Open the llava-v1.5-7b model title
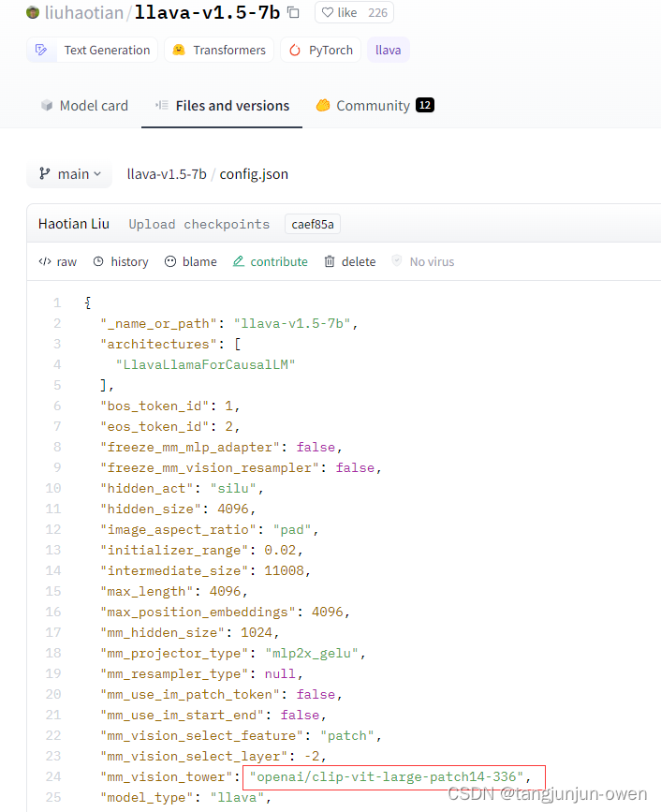The image size is (661, 812). [207, 12]
